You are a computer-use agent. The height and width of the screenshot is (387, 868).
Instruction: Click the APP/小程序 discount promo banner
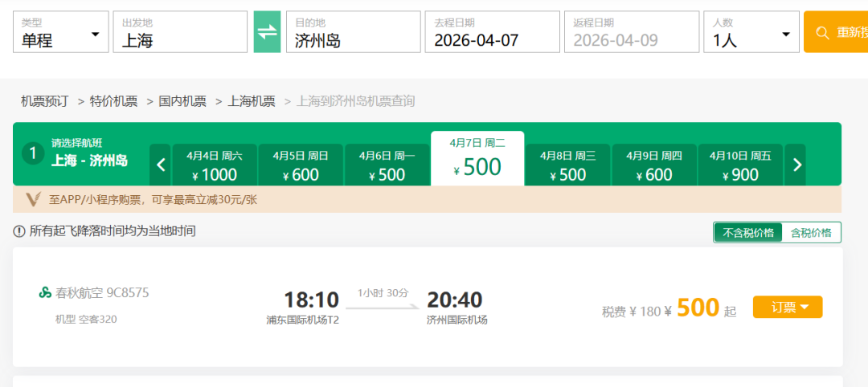click(x=427, y=200)
